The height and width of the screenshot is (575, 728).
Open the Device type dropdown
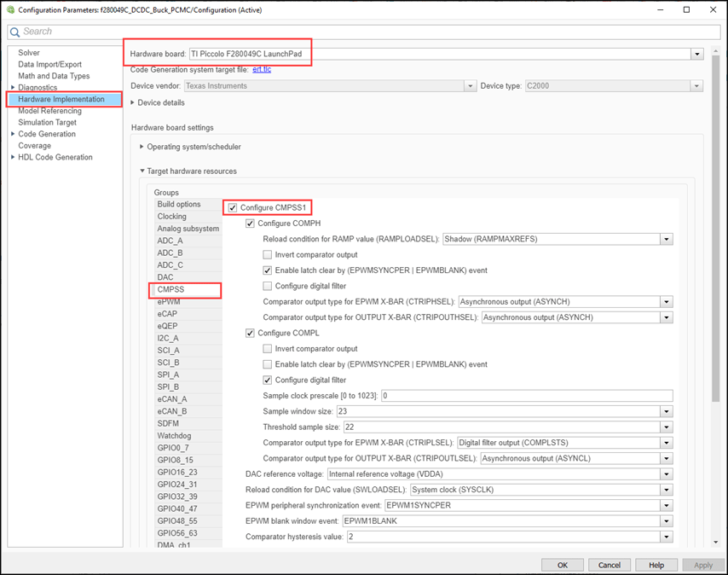pyautogui.click(x=696, y=86)
